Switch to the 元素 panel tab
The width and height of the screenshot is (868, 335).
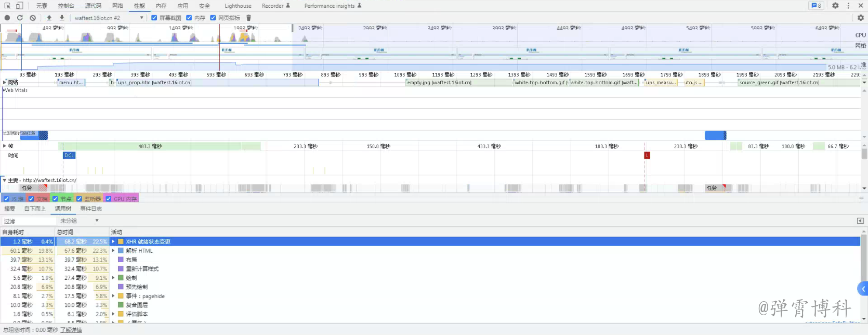click(x=42, y=6)
